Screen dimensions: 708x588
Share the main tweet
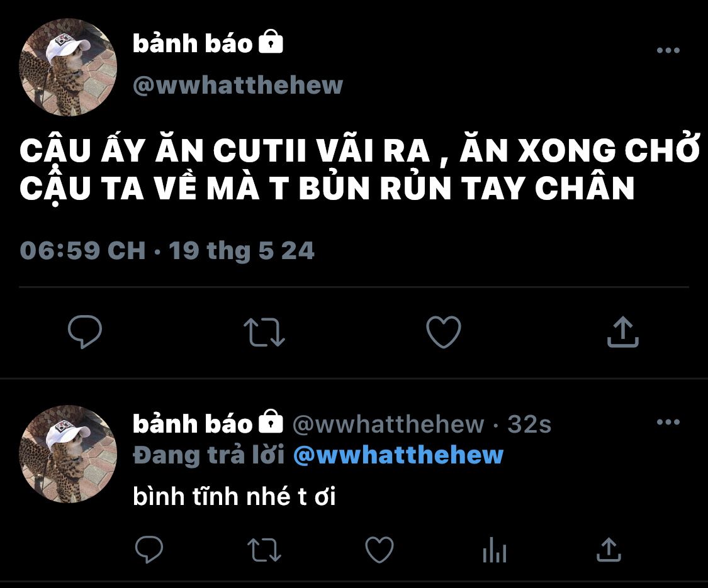point(622,331)
